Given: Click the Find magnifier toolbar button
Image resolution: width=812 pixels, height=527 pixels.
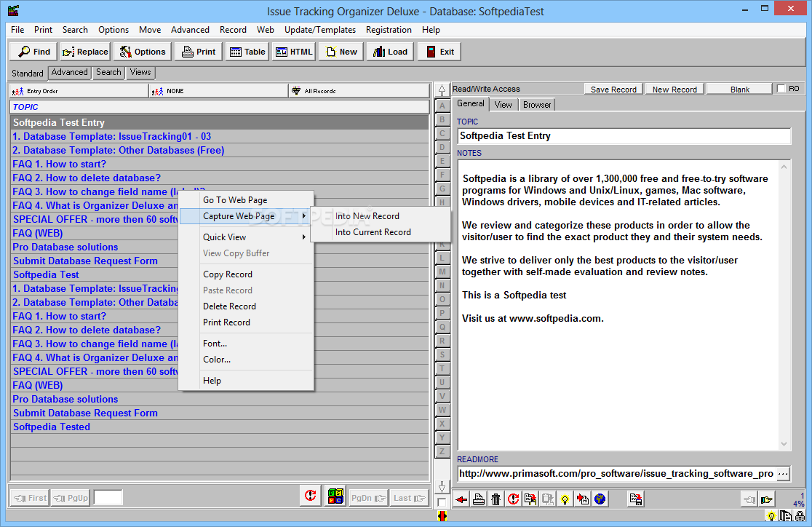Looking at the screenshot, I should pos(33,52).
